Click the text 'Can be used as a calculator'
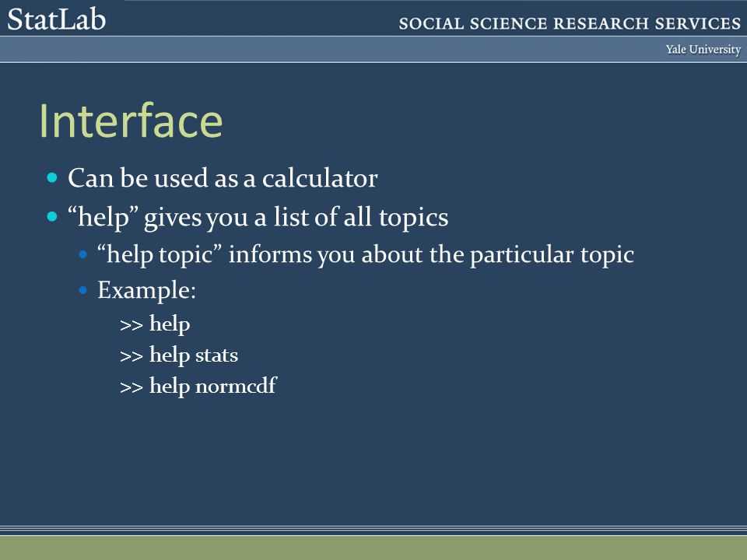The height and width of the screenshot is (560, 747). click(223, 178)
